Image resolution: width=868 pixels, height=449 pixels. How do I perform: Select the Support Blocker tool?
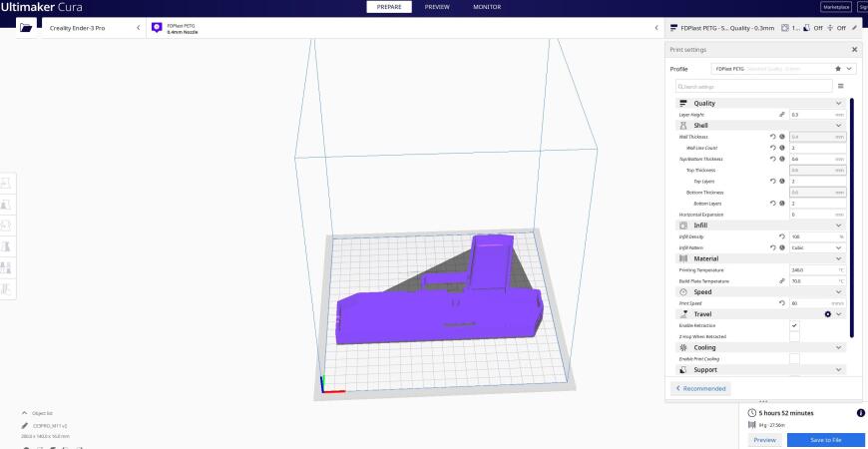point(7,289)
